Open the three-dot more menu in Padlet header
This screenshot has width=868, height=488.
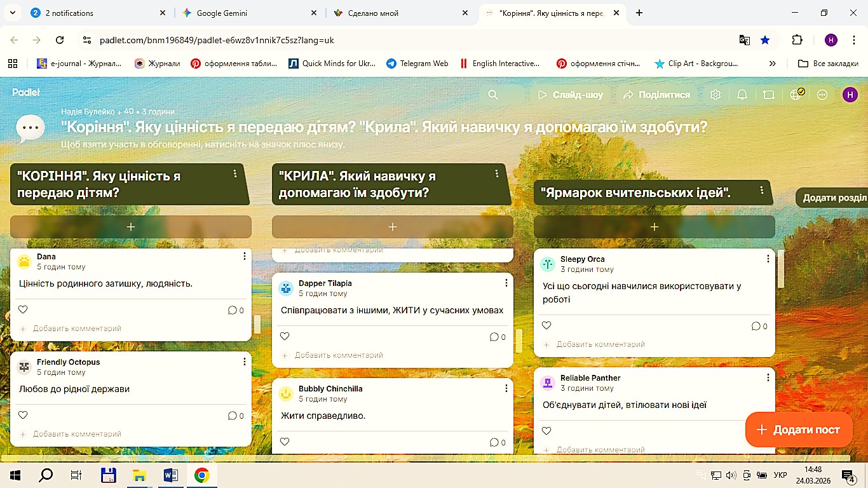(x=822, y=95)
